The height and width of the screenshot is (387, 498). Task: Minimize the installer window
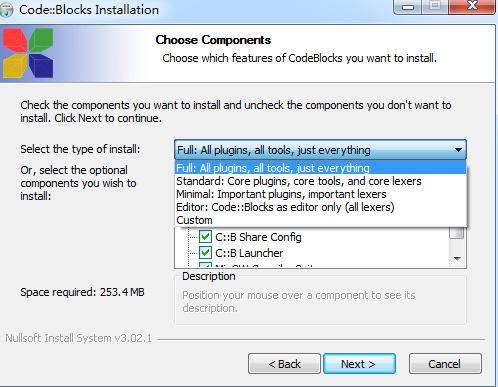408,7
